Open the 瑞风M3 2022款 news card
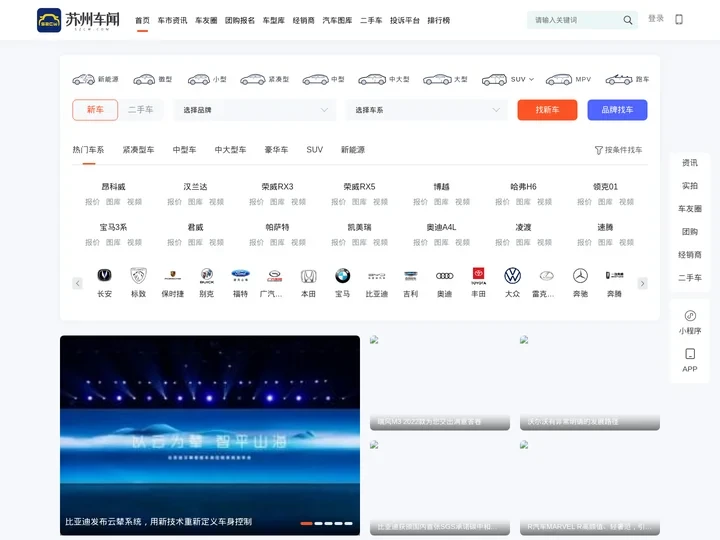This screenshot has height=540, width=720. point(440,382)
